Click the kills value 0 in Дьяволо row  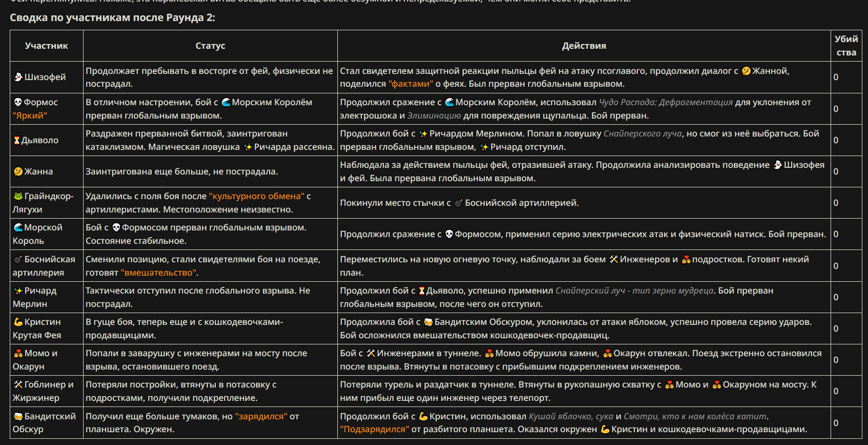point(836,140)
